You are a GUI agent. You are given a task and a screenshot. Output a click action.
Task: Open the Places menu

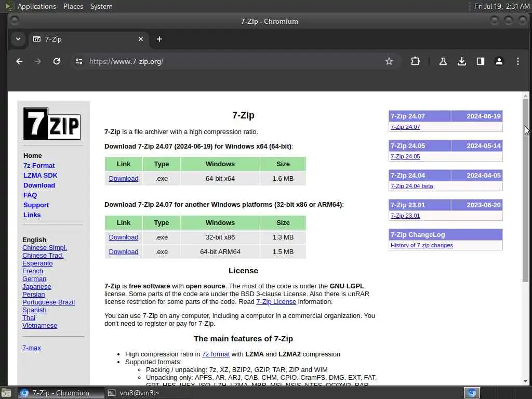pyautogui.click(x=73, y=6)
